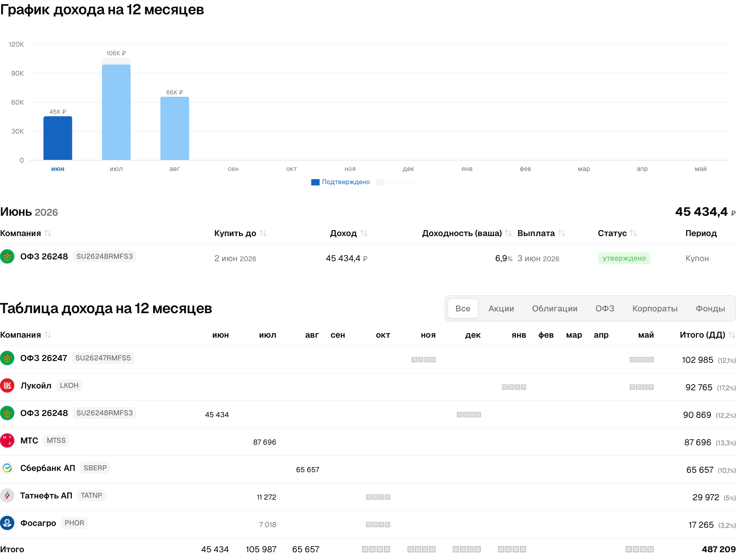Click the SBERP ticker badge
The image size is (736, 560).
tap(95, 468)
